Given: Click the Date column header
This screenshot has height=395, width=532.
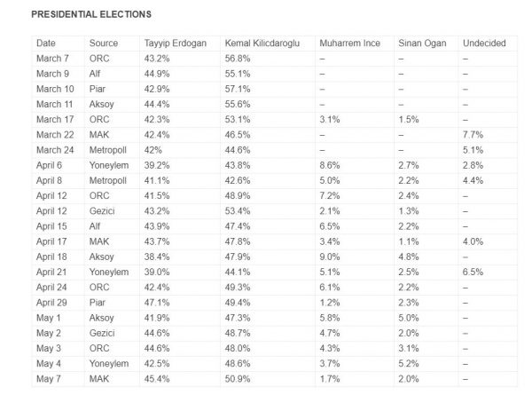Looking at the screenshot, I should 46,43.
